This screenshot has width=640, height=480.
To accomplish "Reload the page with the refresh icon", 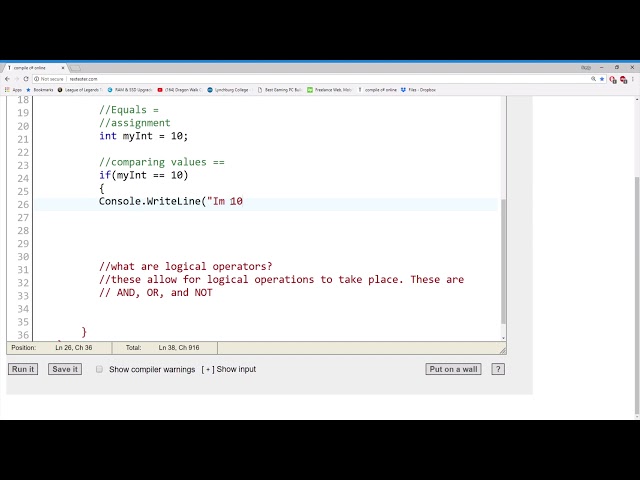I will 26,79.
